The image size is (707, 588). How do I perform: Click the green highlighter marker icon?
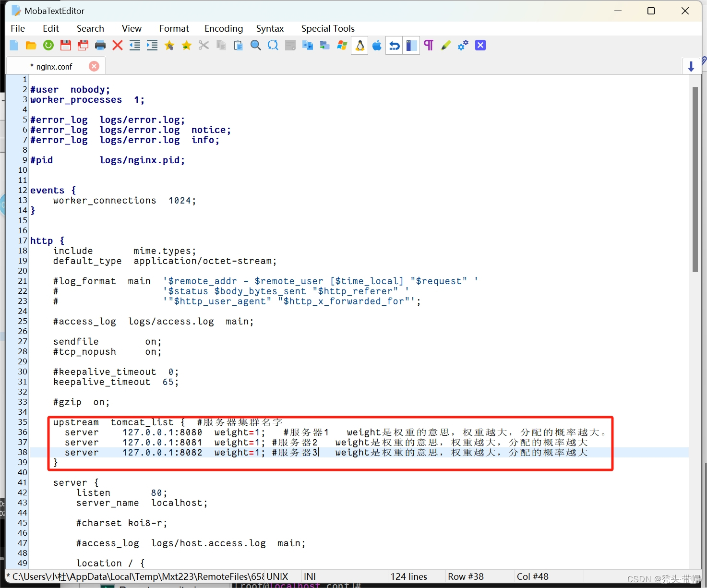click(446, 46)
